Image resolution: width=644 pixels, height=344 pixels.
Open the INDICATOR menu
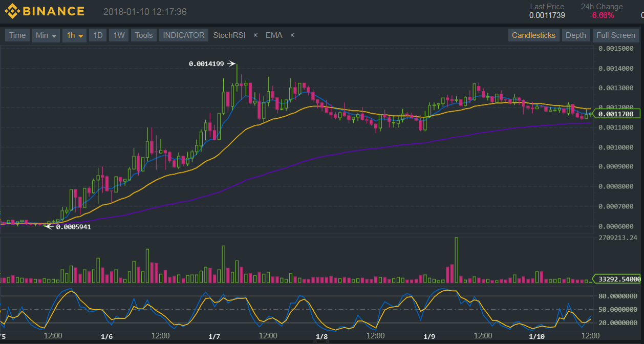point(184,35)
